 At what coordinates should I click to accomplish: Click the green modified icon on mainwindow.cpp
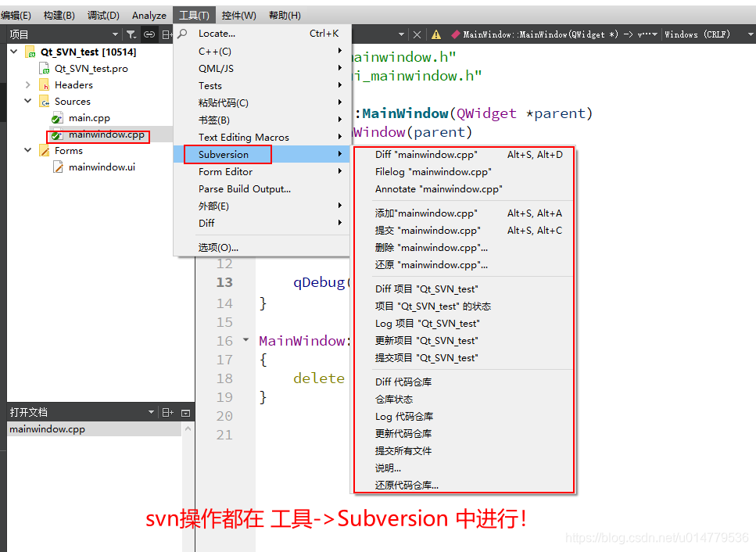click(56, 134)
